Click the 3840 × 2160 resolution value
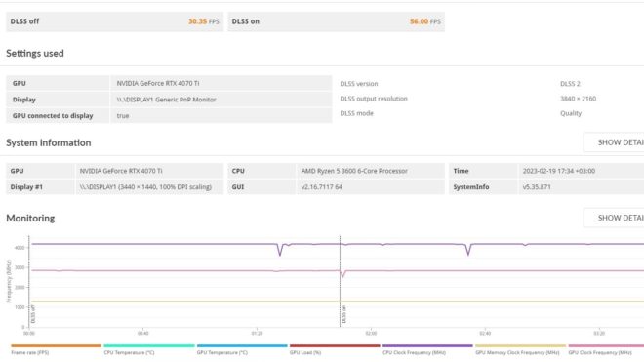 coord(578,99)
